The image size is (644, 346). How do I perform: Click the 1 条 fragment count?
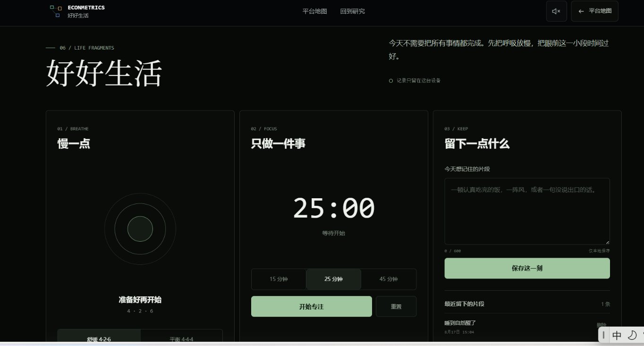click(x=605, y=304)
